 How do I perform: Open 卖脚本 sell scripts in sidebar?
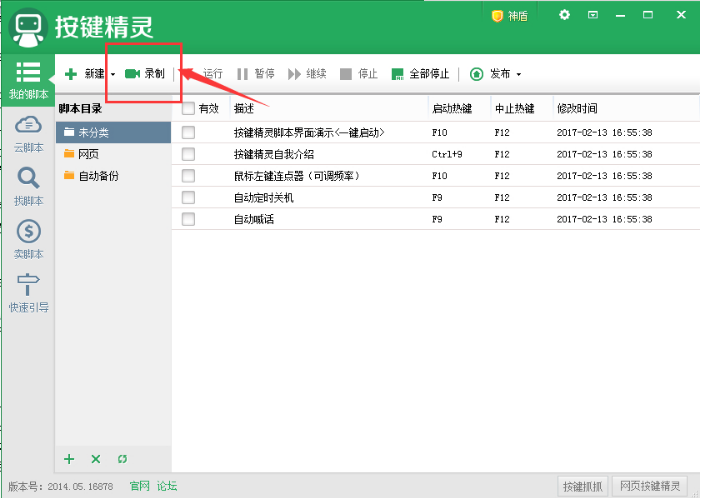pos(28,240)
